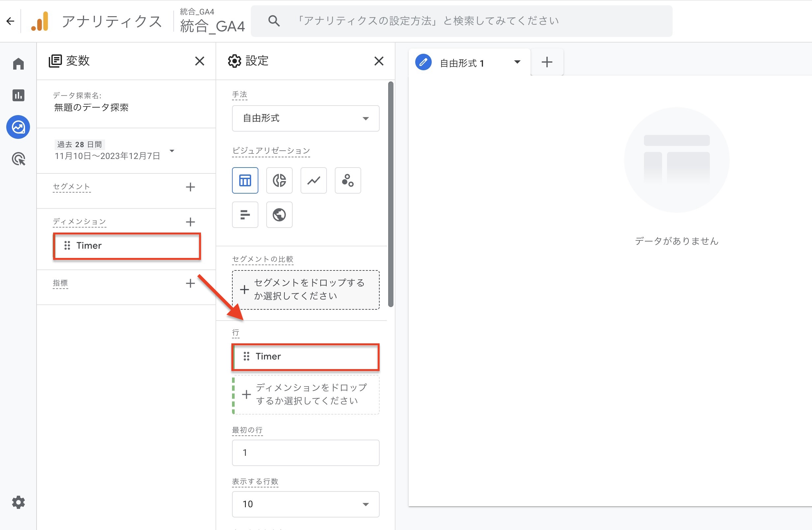Select the table visualization
This screenshot has width=812, height=530.
(245, 180)
